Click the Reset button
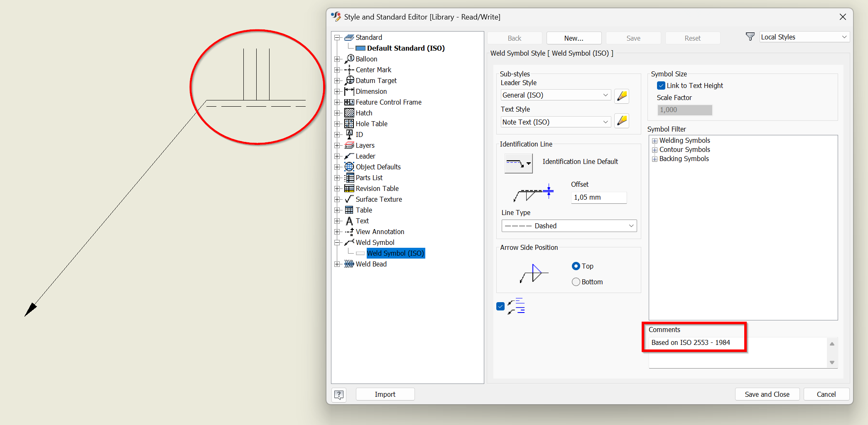Screen dimensions: 868x425 (x=693, y=38)
